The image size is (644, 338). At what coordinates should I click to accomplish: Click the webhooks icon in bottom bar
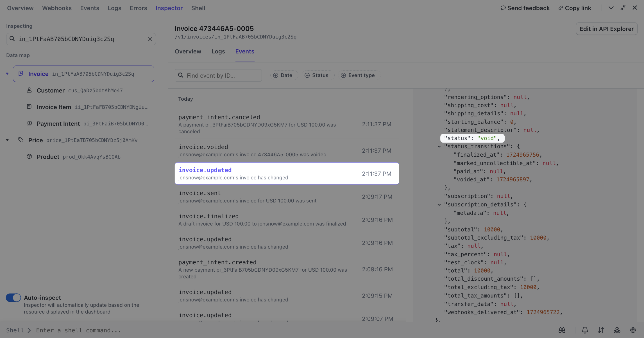(x=617, y=330)
